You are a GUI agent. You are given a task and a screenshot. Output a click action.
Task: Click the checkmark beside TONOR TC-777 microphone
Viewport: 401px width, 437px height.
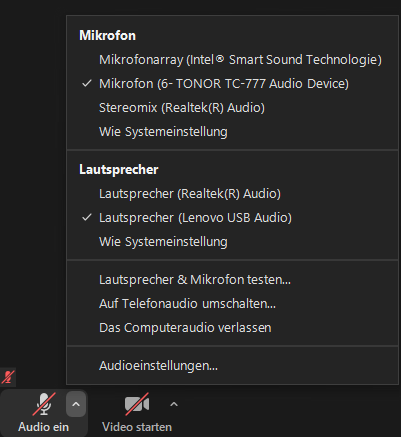point(87,83)
